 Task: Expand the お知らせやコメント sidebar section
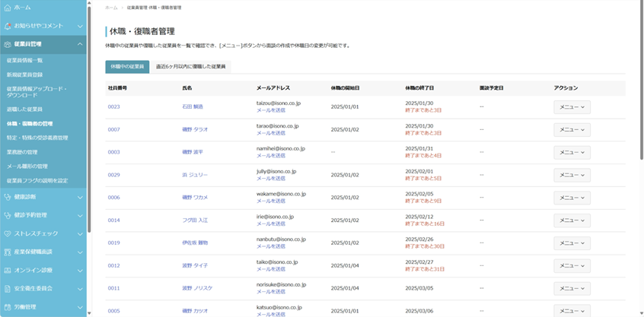point(80,26)
